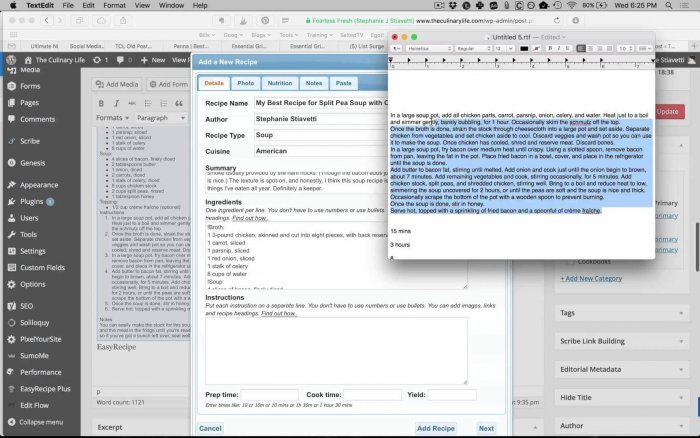Open the comments bubble in admin bar

tap(124, 60)
